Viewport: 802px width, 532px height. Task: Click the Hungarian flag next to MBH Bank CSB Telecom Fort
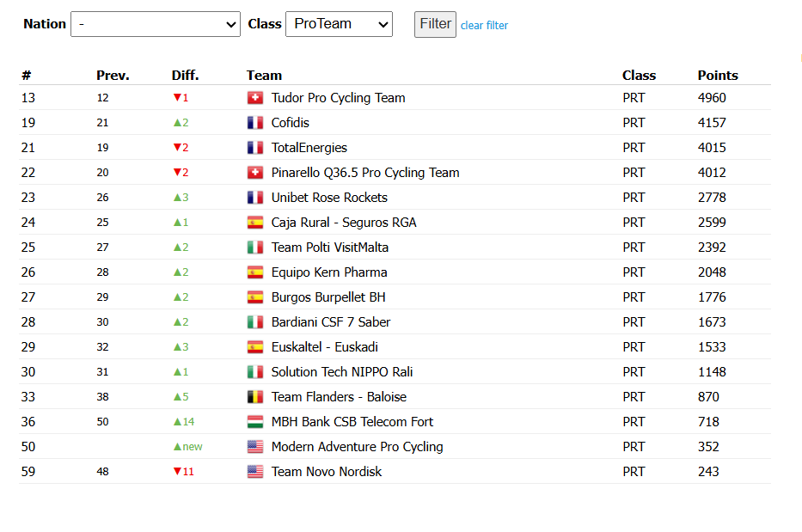pyautogui.click(x=254, y=422)
